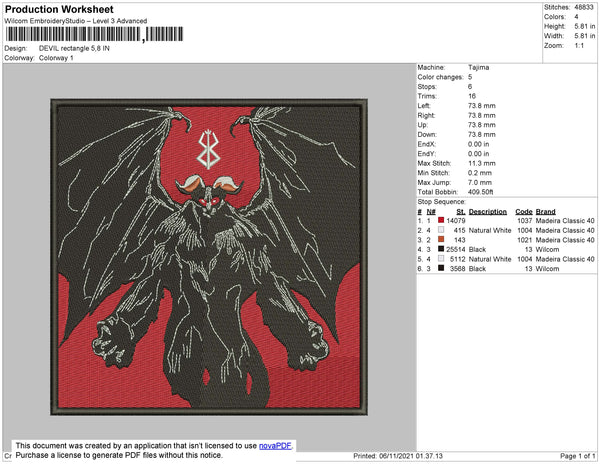Image resolution: width=600 pixels, height=464 pixels.
Task: Click stitch count 25514 in stop 4
Action: (455, 249)
